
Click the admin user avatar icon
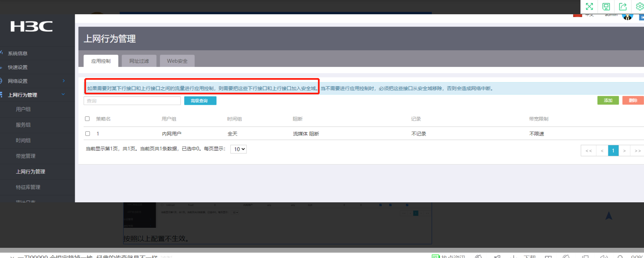click(x=627, y=16)
